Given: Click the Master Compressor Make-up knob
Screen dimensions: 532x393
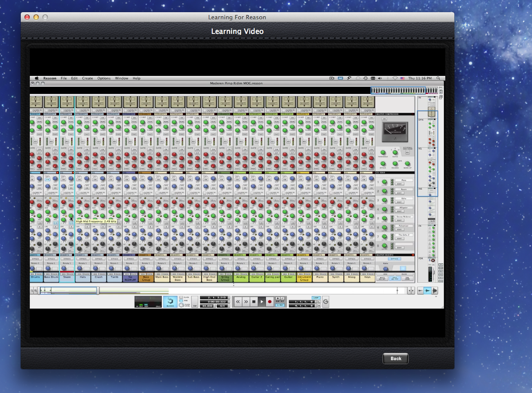Looking at the screenshot, I should [x=407, y=164].
